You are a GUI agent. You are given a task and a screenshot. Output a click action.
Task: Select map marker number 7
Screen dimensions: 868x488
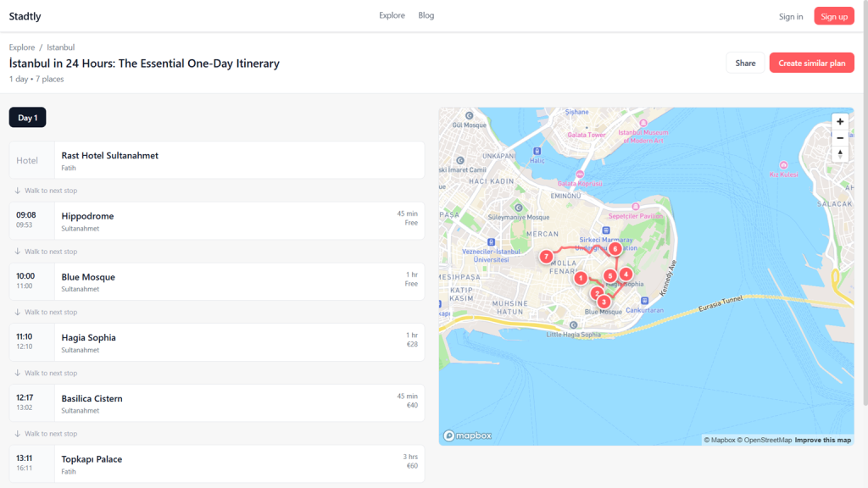546,256
